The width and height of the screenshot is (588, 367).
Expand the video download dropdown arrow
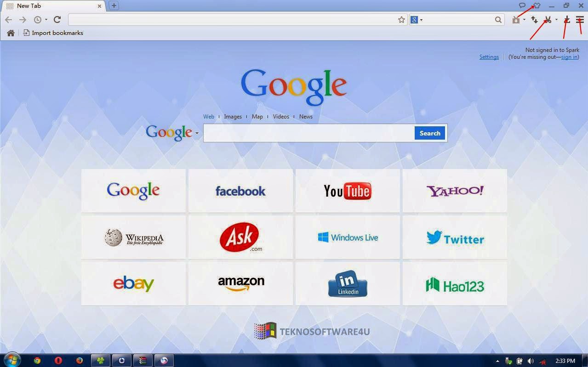(524, 20)
